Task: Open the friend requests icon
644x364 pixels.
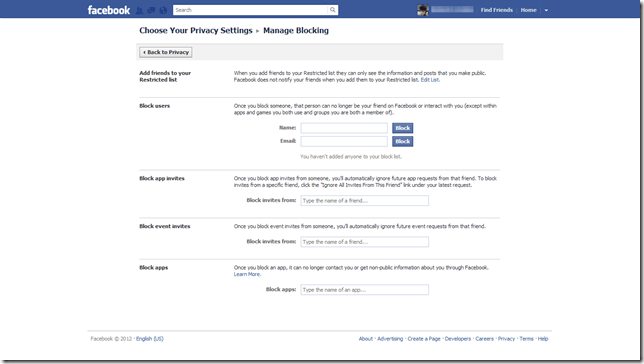Action: pos(140,10)
